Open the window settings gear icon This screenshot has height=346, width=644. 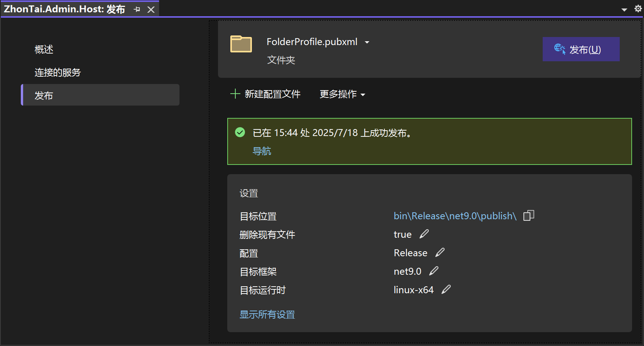[x=638, y=9]
